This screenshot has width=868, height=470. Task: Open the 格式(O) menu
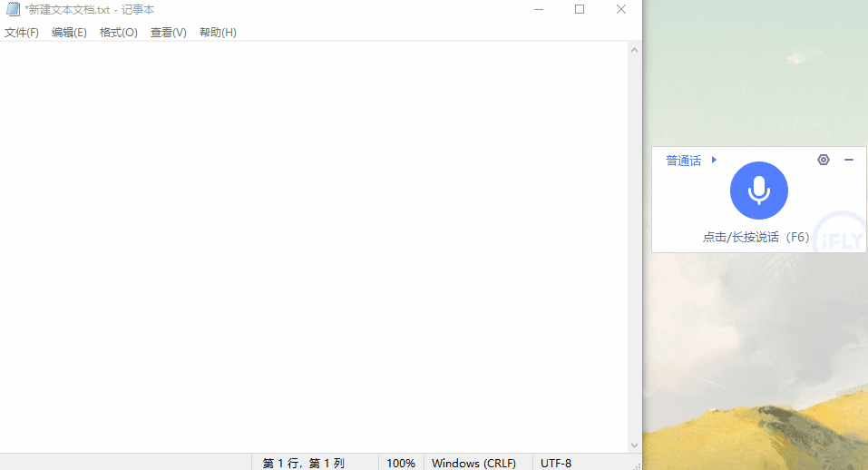click(x=119, y=33)
